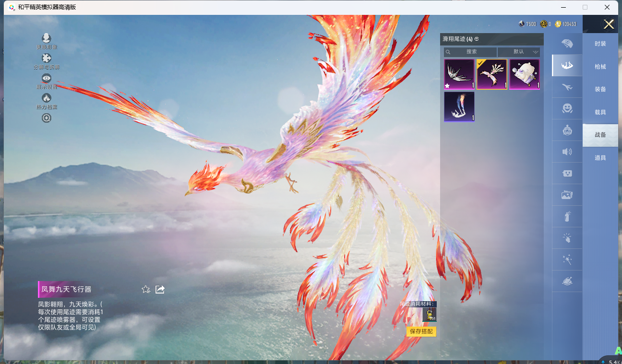Click the 凤舞九天飞行器 item title
This screenshot has width=622, height=364.
(66, 289)
